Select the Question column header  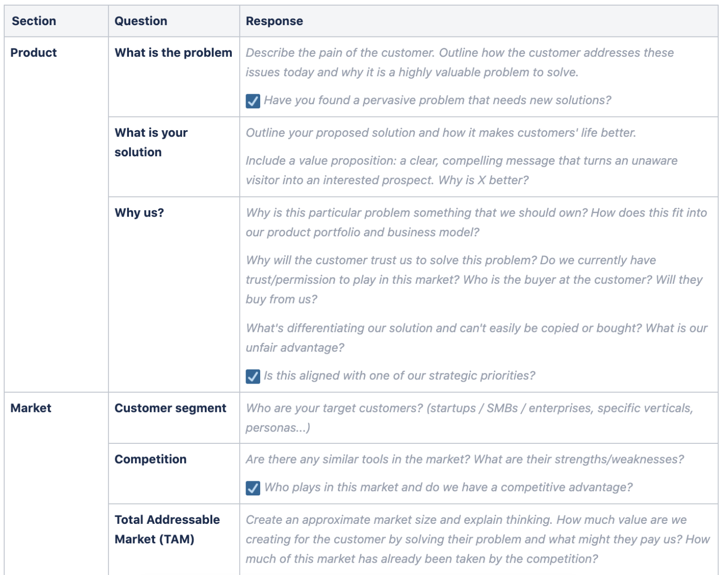pyautogui.click(x=141, y=21)
